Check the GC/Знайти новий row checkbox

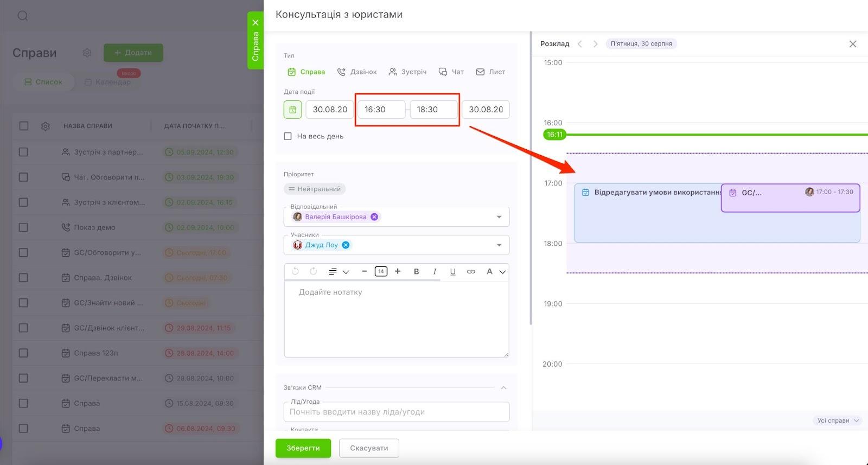pos(23,303)
